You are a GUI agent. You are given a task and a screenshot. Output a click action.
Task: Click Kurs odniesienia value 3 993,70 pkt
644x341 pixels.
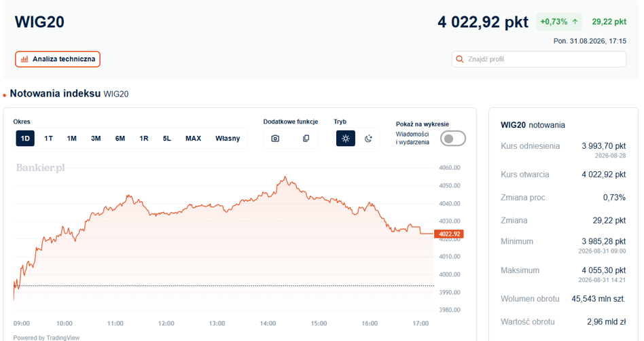point(604,146)
